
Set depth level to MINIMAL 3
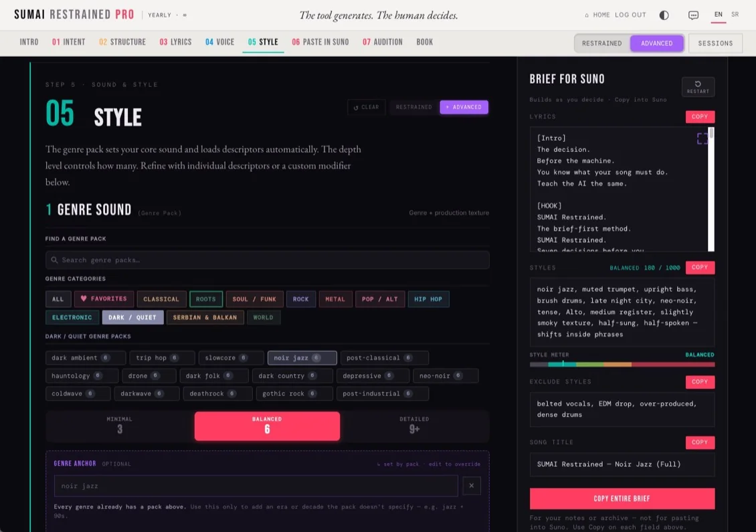coord(120,426)
